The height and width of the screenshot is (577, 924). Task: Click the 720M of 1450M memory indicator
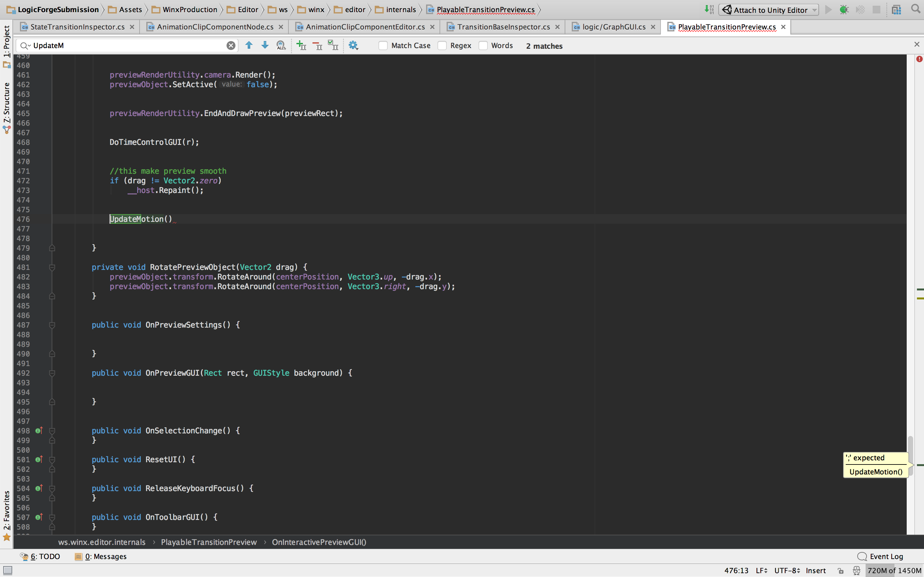(x=894, y=570)
